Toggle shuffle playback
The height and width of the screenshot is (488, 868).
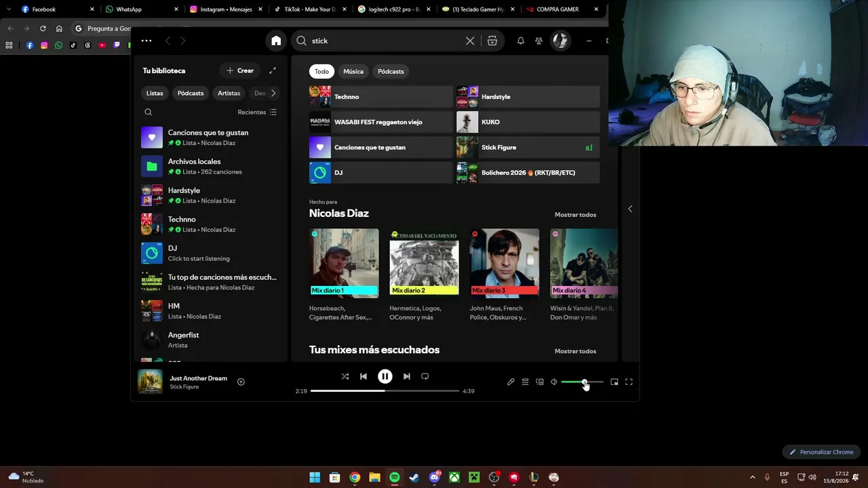pos(345,376)
